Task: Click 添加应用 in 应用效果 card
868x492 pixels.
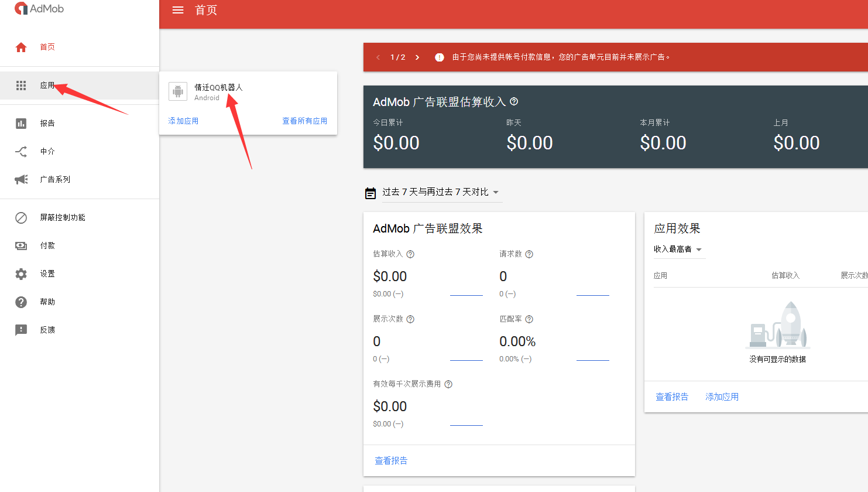Action: coord(722,397)
